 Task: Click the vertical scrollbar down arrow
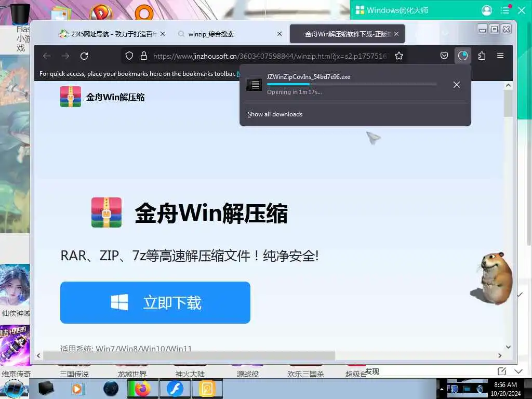[x=508, y=347]
